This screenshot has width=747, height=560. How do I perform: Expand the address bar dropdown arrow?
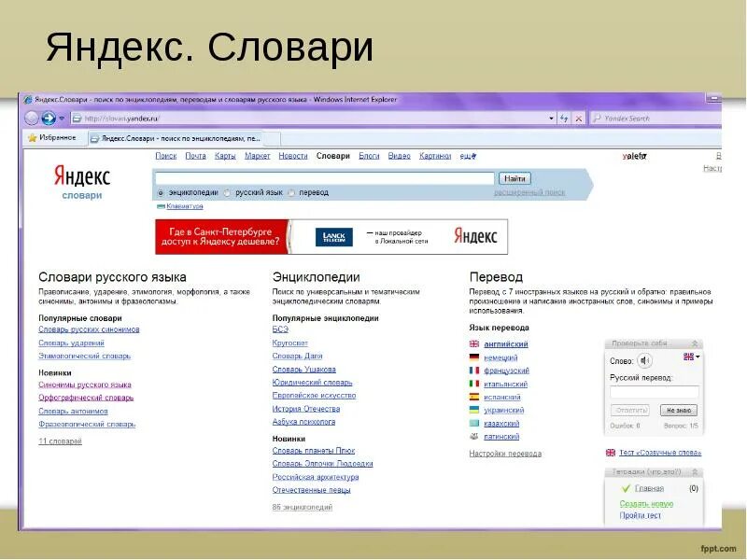click(551, 119)
